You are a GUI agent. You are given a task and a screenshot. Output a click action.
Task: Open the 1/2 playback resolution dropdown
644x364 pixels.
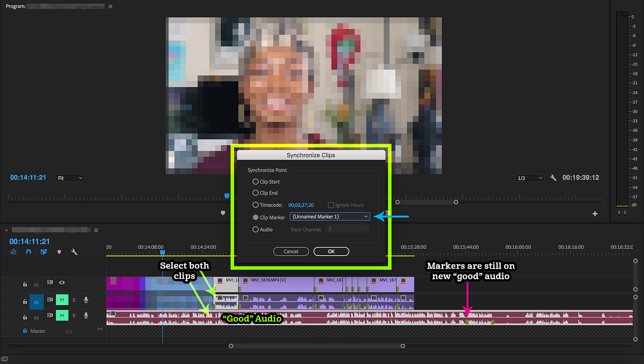point(530,177)
